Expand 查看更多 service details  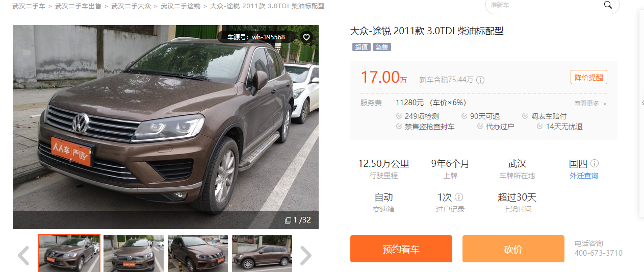[590, 104]
